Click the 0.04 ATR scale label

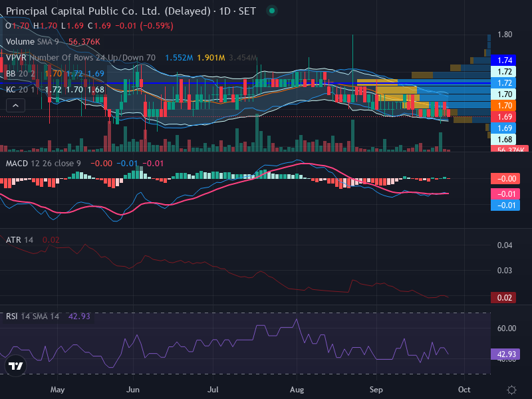505,245
